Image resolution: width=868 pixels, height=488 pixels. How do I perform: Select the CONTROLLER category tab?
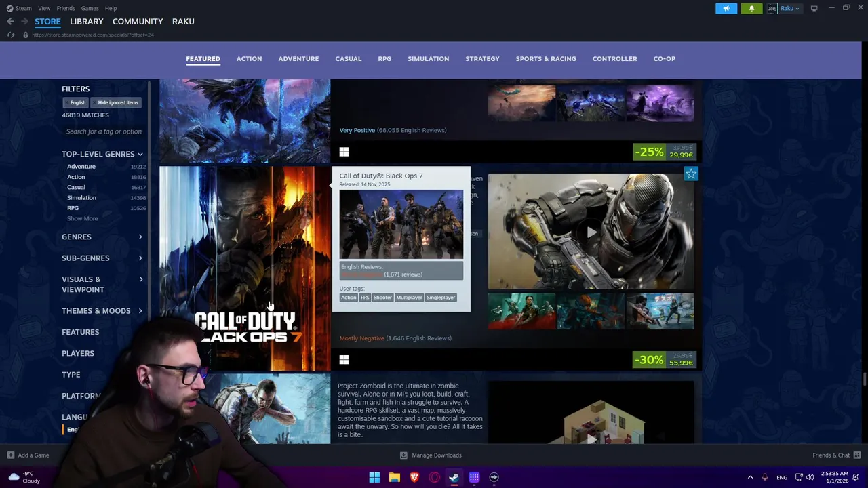614,58
